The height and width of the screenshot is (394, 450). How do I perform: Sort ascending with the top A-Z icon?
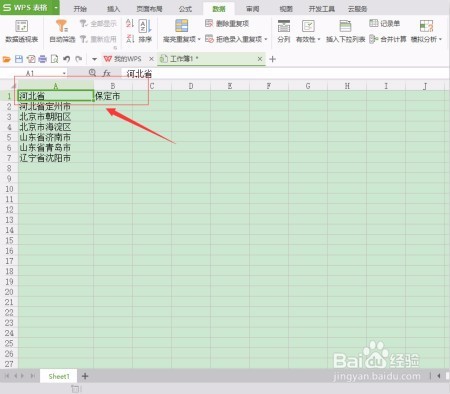coord(130,23)
